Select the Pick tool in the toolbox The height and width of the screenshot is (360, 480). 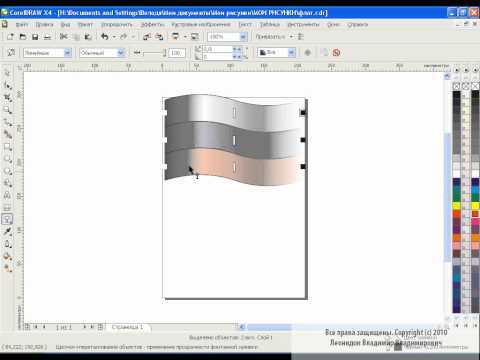click(7, 73)
